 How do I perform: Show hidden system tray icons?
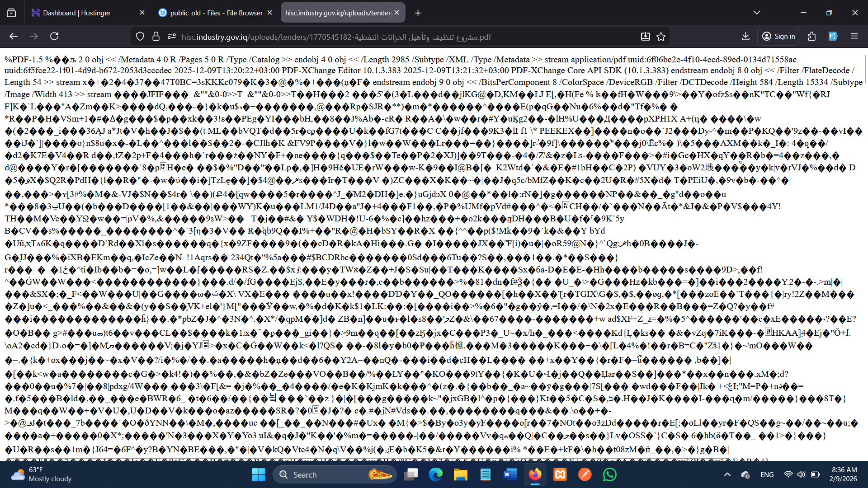(x=727, y=474)
